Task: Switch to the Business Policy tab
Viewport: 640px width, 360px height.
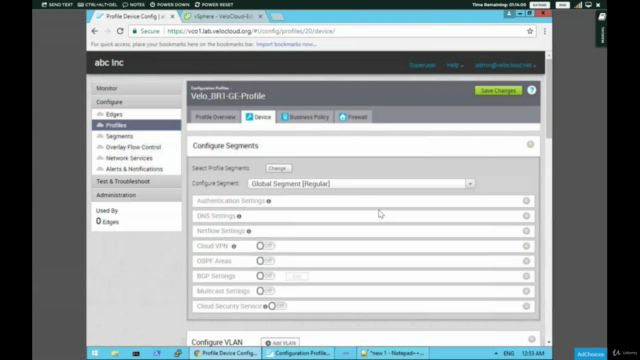Action: pyautogui.click(x=305, y=117)
